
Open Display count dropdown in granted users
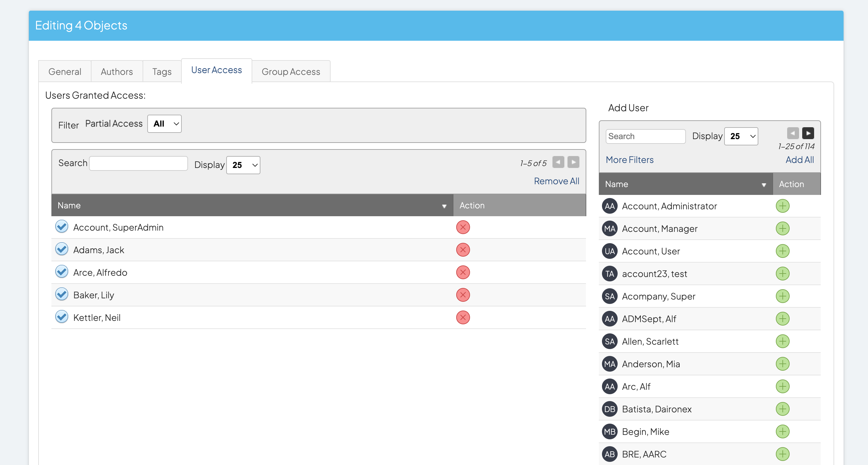tap(243, 165)
